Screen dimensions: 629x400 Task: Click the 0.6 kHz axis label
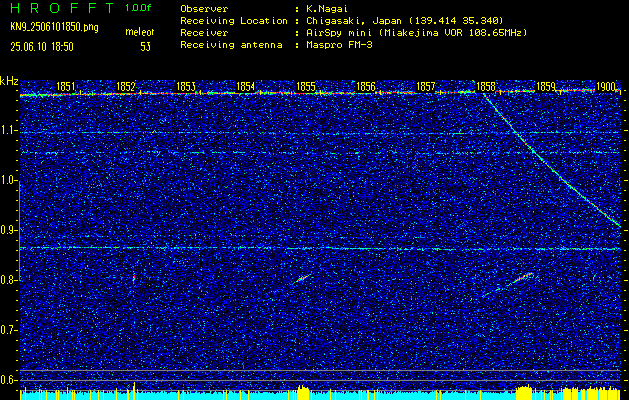[9, 380]
